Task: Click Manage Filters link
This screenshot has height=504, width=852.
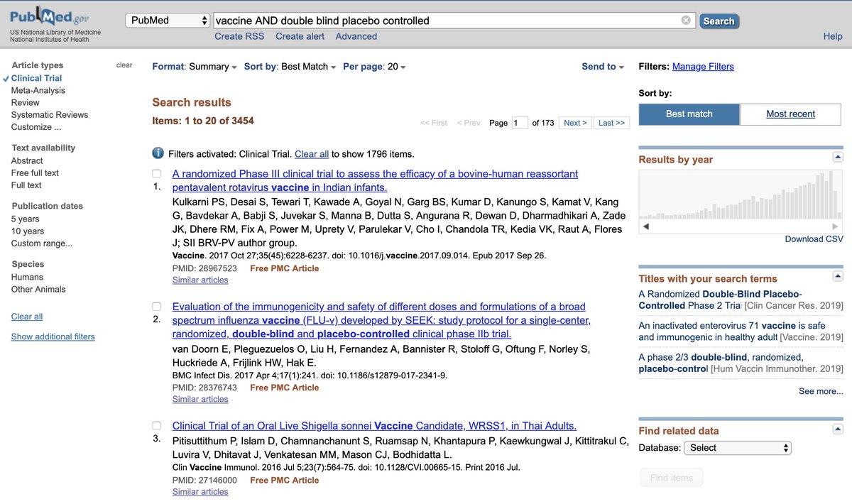Action: 703,67
